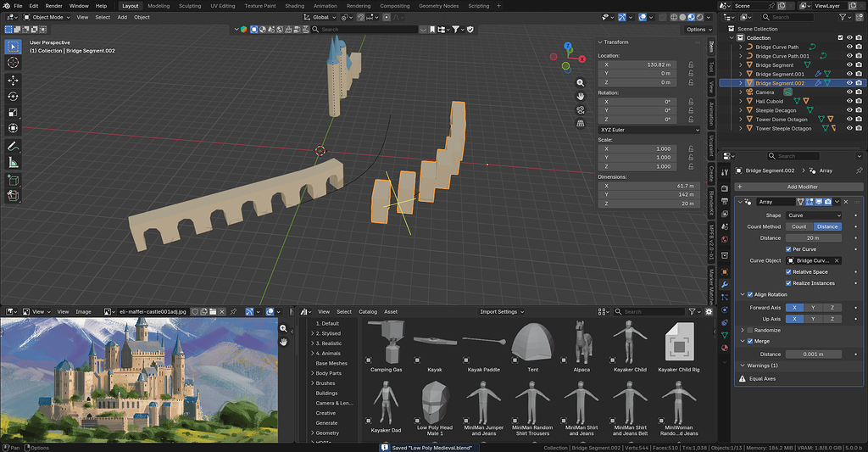
Task: Select the Transform tool
Action: [13, 128]
